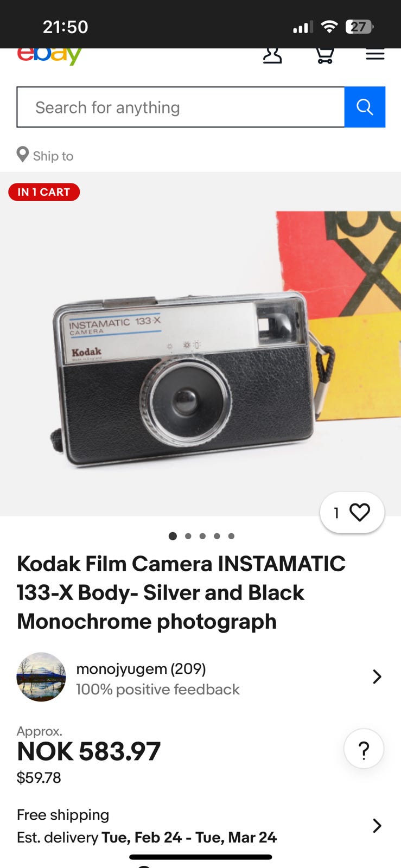Viewport: 401px width, 868px height.
Task: Jump to the second image dot
Action: 188,536
